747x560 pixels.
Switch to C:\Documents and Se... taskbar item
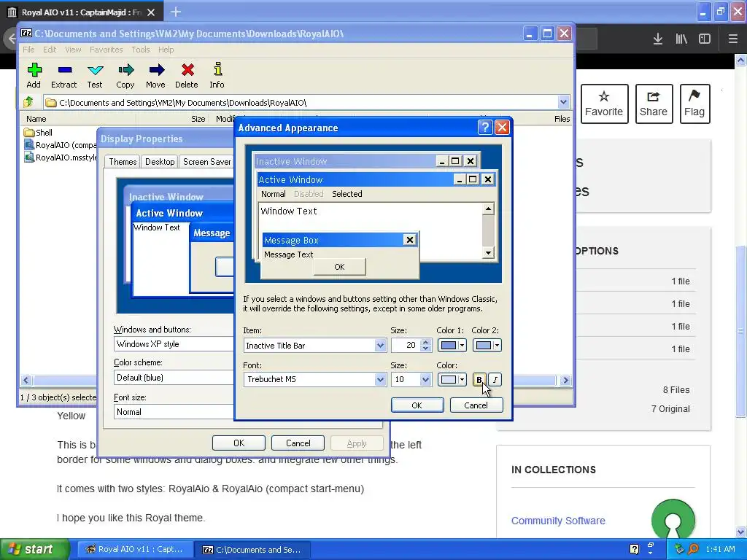coord(252,549)
